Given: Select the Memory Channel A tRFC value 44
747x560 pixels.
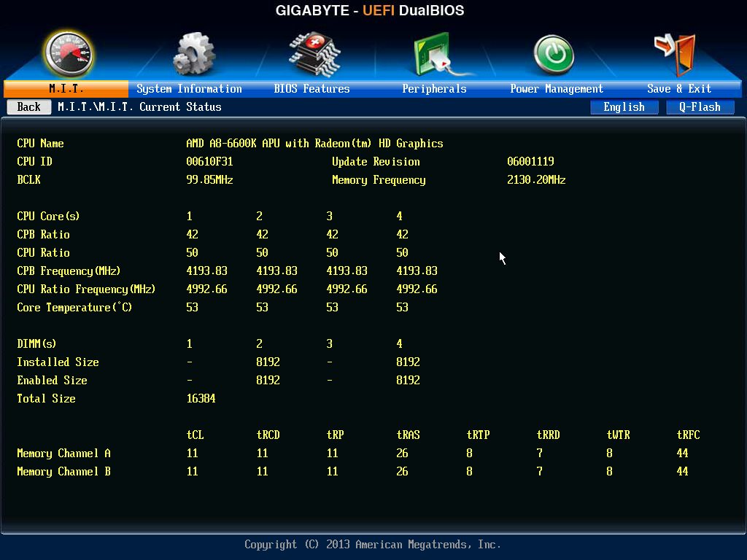Looking at the screenshot, I should [x=682, y=454].
